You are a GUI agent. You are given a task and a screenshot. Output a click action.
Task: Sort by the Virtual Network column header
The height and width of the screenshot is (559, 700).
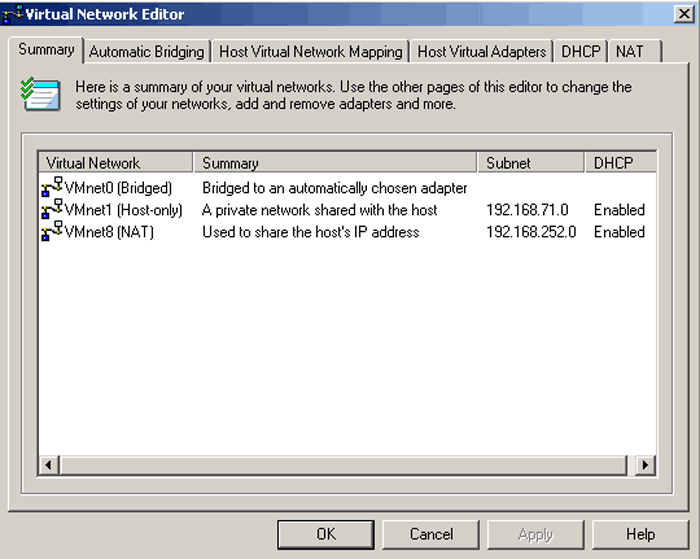(116, 163)
